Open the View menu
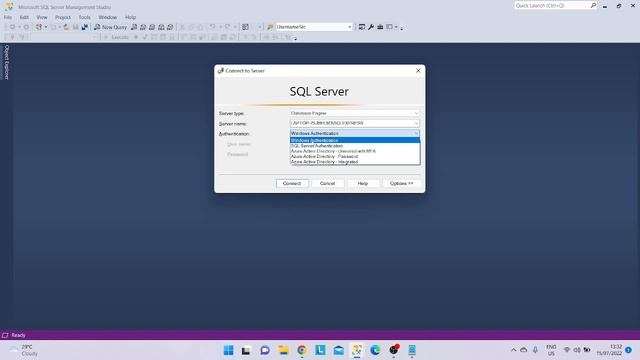This screenshot has width=640, height=360. click(42, 17)
